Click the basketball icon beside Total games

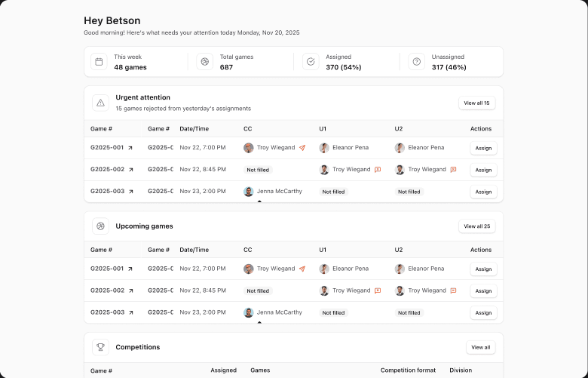click(205, 62)
